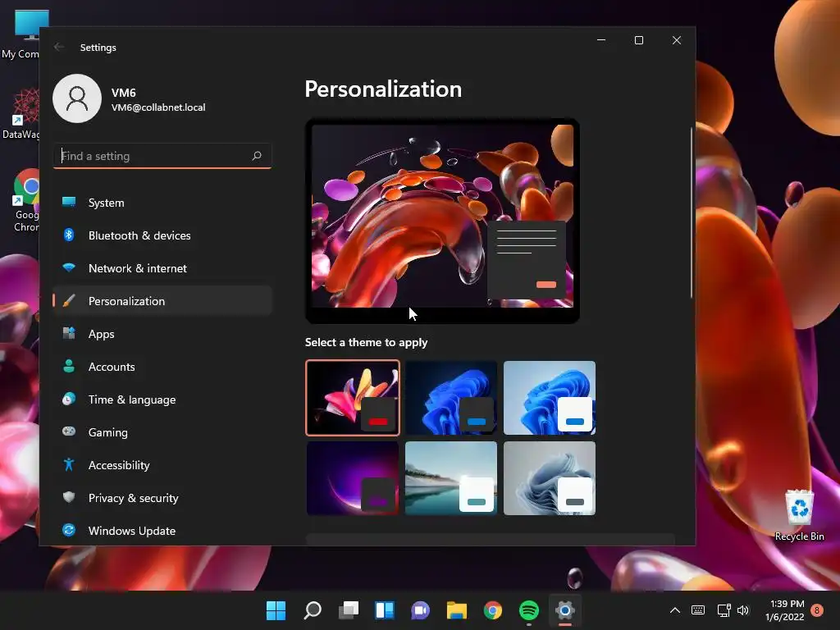Click the desktop preview image

point(442,217)
